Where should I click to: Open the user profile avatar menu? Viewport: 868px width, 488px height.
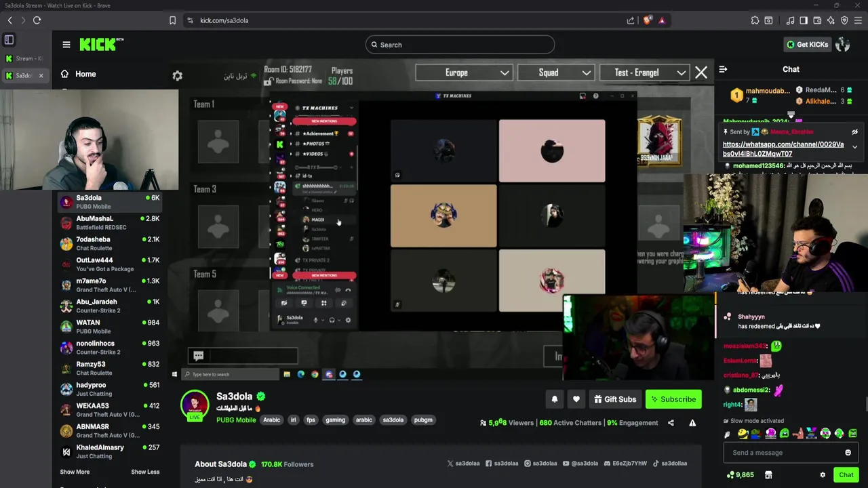[x=842, y=45]
